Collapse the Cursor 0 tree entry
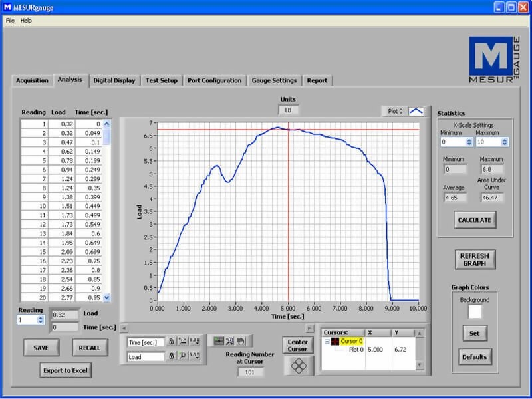 coord(327,341)
